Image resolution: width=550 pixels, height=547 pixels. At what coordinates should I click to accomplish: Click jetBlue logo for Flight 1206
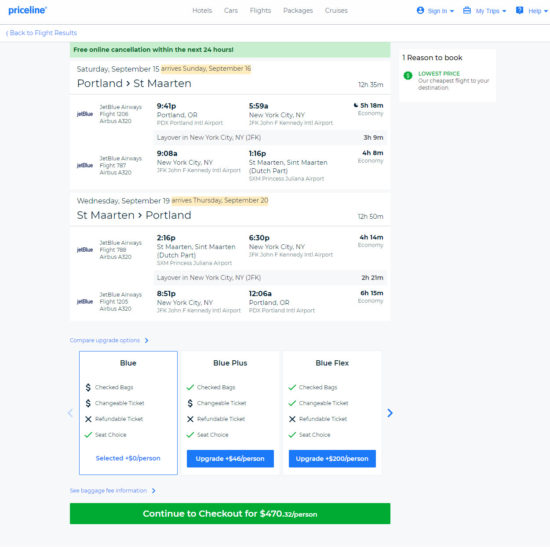click(85, 114)
